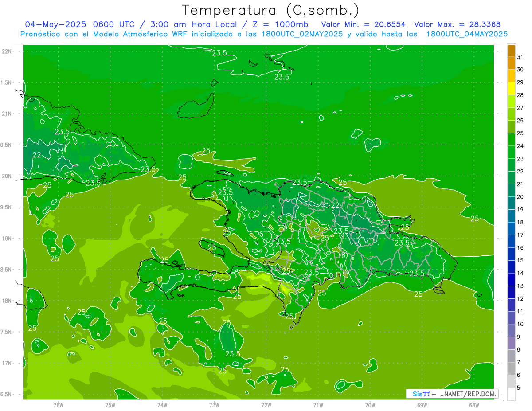Click the 22 contour label over eastern Cuba

point(37,155)
